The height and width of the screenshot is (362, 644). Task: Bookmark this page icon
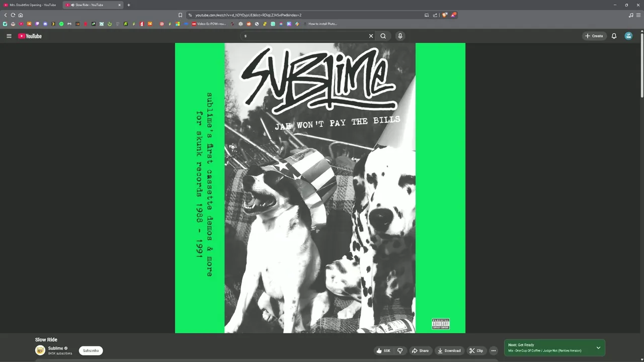(180, 15)
